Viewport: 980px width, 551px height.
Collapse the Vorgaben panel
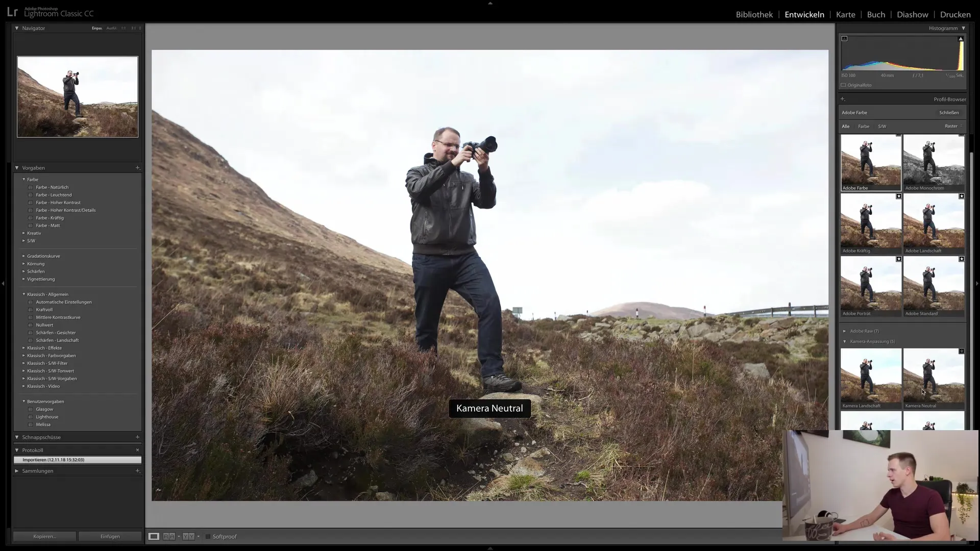pyautogui.click(x=17, y=167)
